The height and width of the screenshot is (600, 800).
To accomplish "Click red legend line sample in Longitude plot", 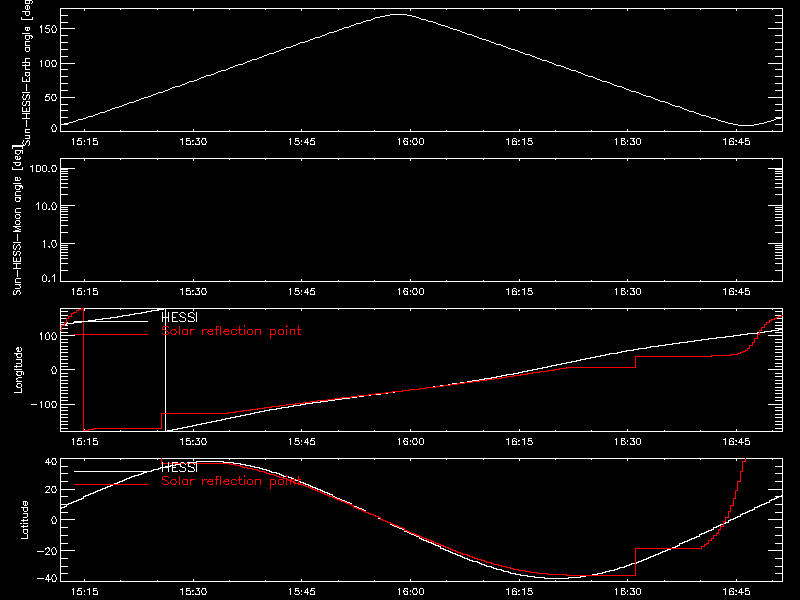I will pos(111,335).
